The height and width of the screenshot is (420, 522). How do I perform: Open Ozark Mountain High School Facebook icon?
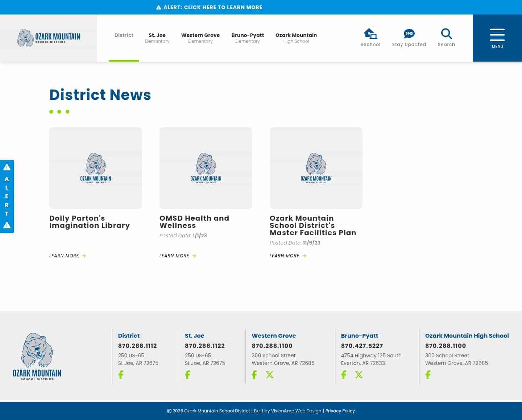tap(428, 375)
